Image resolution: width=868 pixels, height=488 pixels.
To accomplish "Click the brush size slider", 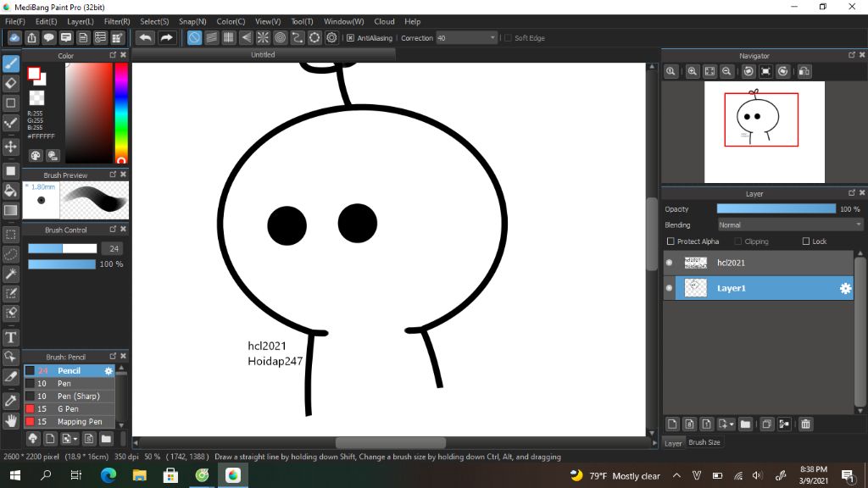I will point(63,248).
